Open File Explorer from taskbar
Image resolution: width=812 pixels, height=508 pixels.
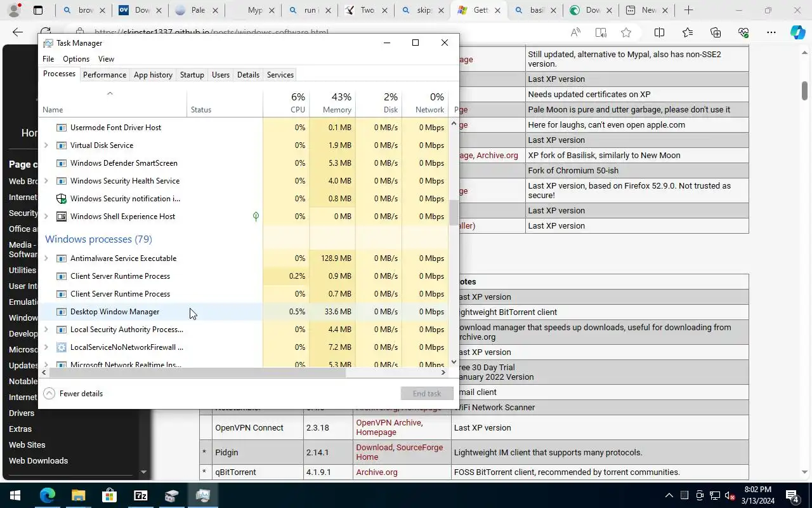[x=78, y=495]
